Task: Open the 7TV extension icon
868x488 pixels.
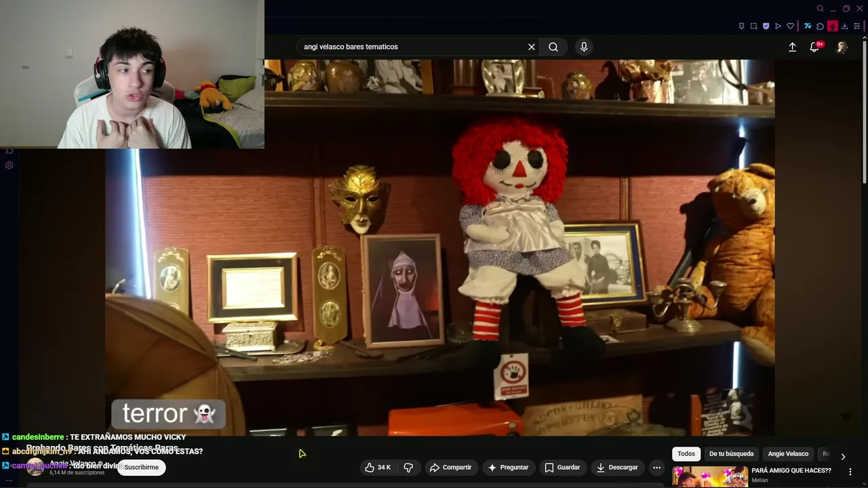Action: pyautogui.click(x=808, y=26)
